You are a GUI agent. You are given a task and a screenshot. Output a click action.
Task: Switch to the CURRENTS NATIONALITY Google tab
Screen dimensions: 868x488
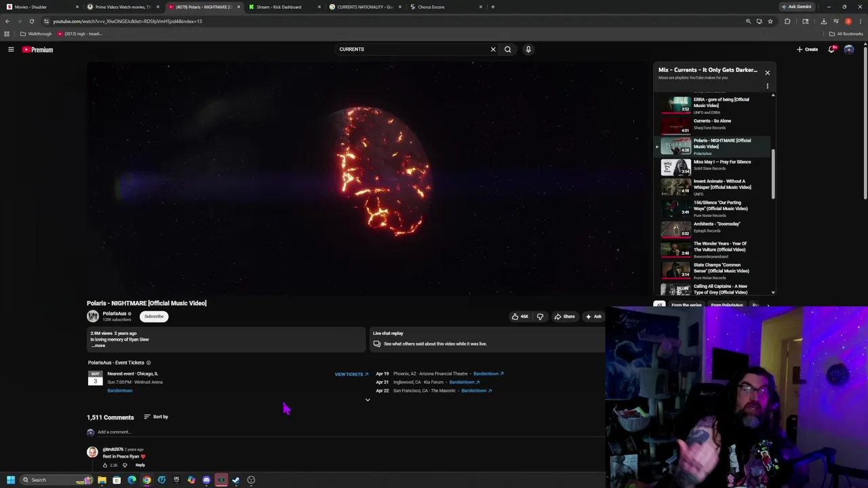pyautogui.click(x=364, y=7)
